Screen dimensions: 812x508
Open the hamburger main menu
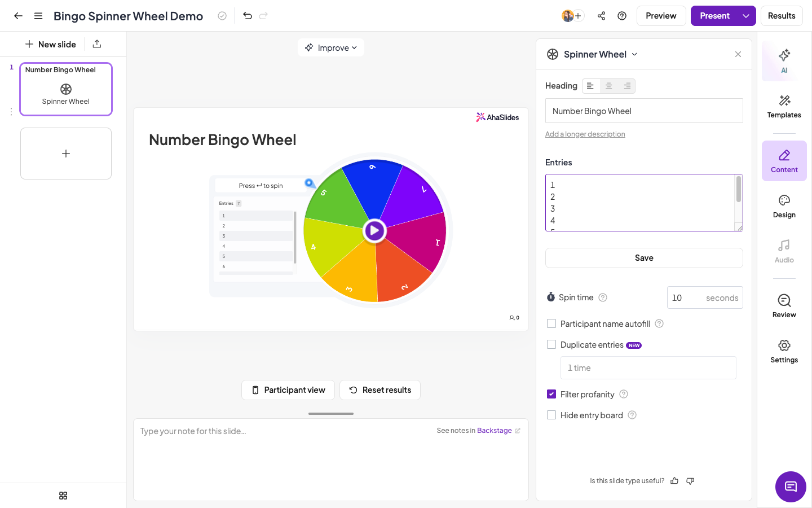pos(38,16)
